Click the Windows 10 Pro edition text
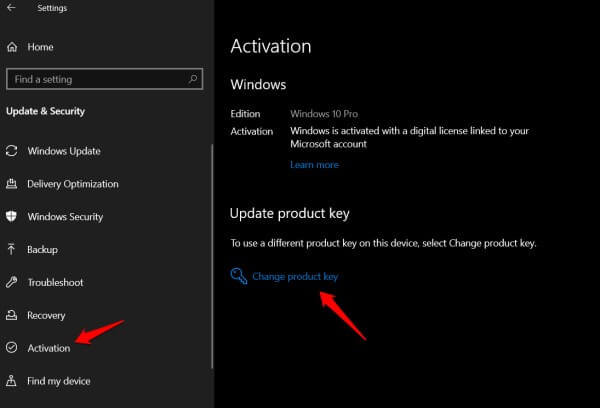This screenshot has height=408, width=600. [324, 114]
